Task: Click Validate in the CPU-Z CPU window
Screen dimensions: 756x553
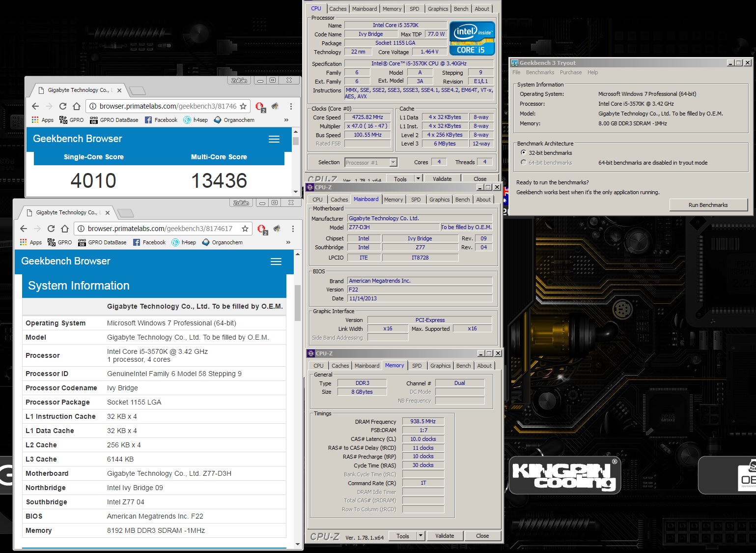Action: coord(442,179)
